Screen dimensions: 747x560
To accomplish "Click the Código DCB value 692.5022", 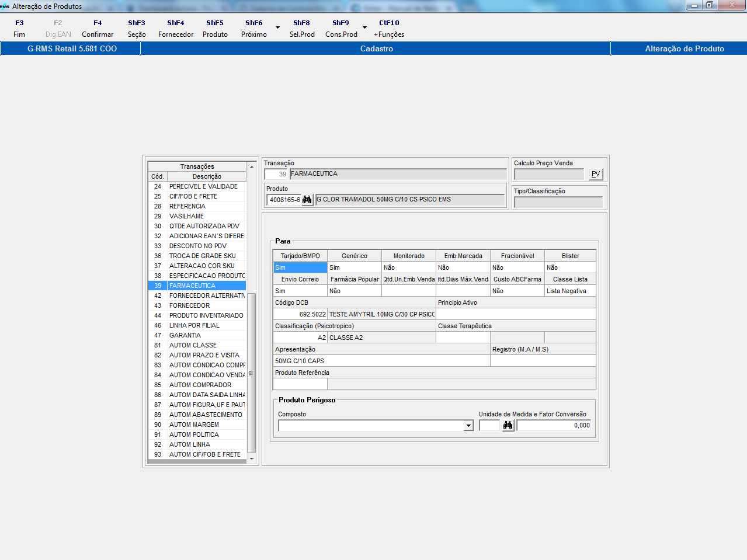I will 300,314.
